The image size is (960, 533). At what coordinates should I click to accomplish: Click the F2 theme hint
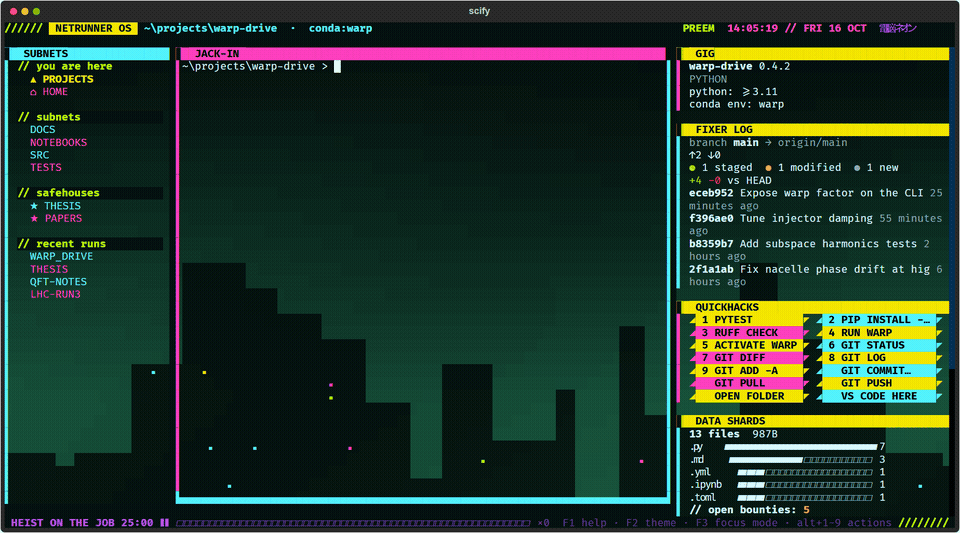[651, 523]
